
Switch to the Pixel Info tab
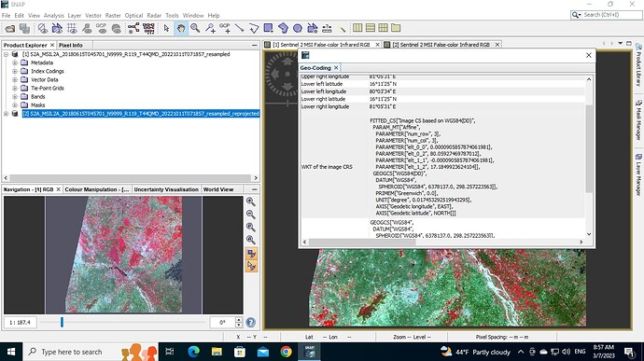click(71, 45)
